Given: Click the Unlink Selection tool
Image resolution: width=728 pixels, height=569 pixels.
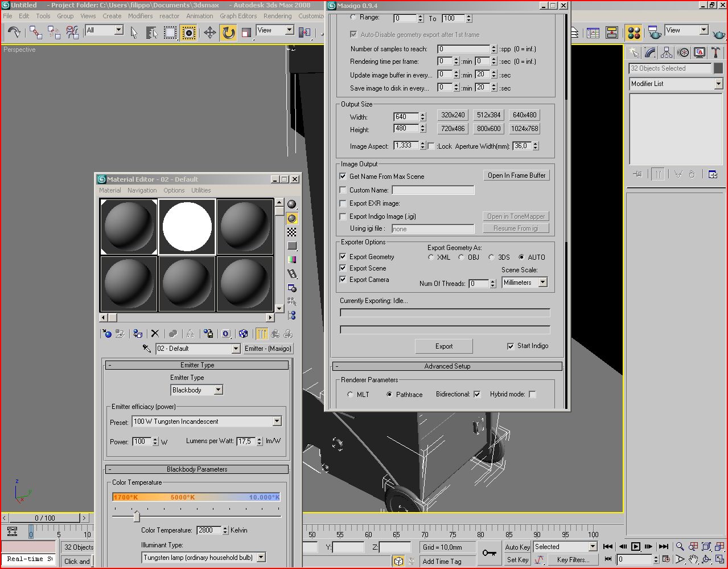Looking at the screenshot, I should click(x=54, y=32).
